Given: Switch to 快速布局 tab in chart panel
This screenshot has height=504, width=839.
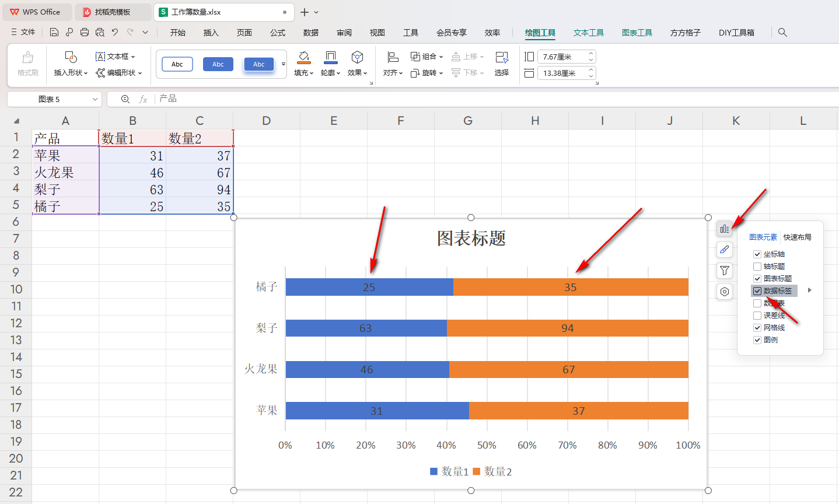Looking at the screenshot, I should 798,237.
